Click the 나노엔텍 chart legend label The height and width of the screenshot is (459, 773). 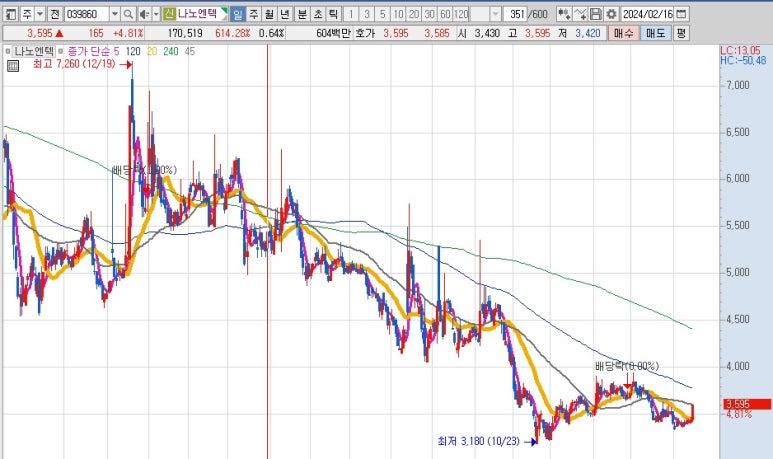tap(34, 51)
